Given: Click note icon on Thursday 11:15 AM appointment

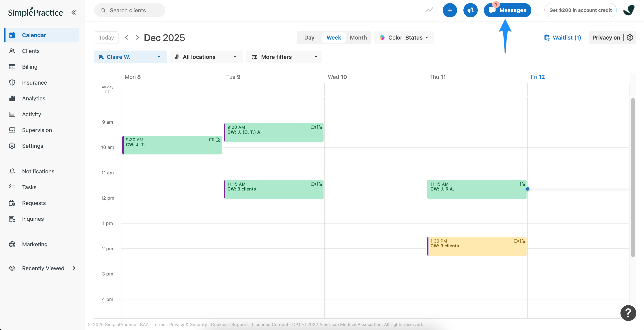Looking at the screenshot, I should pos(523,184).
